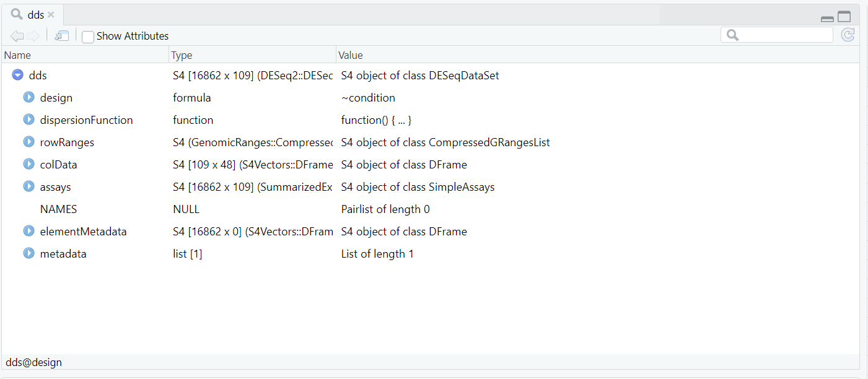Click the back navigation arrow
This screenshot has height=379, width=868.
[x=17, y=36]
